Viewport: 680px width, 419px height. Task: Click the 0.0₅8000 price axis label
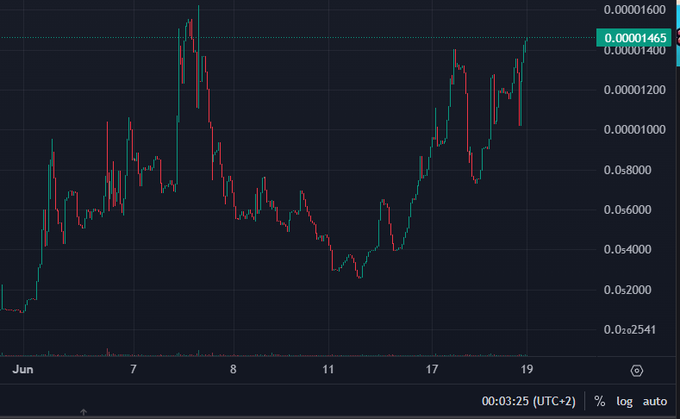click(x=628, y=170)
